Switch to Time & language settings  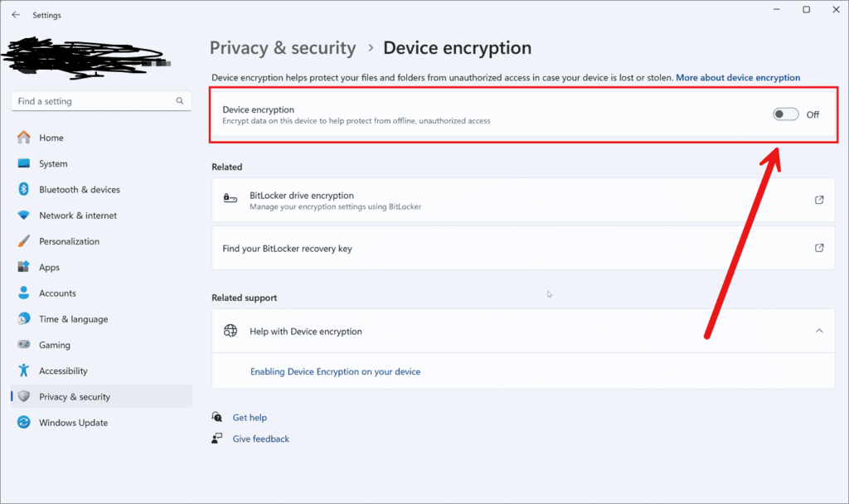coord(73,319)
